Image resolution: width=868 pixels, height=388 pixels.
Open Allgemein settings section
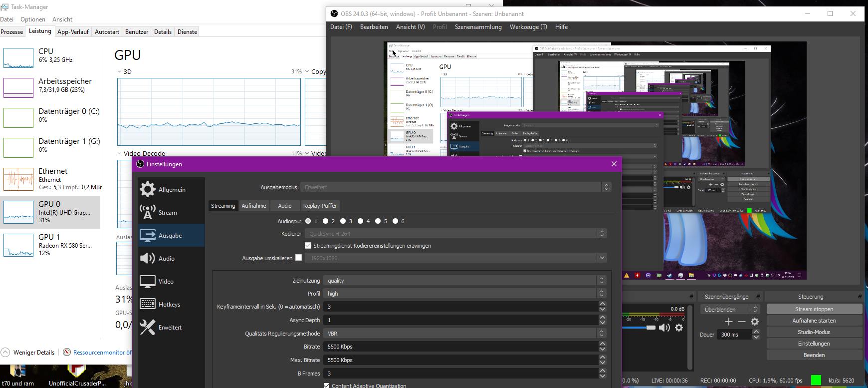[x=171, y=190]
